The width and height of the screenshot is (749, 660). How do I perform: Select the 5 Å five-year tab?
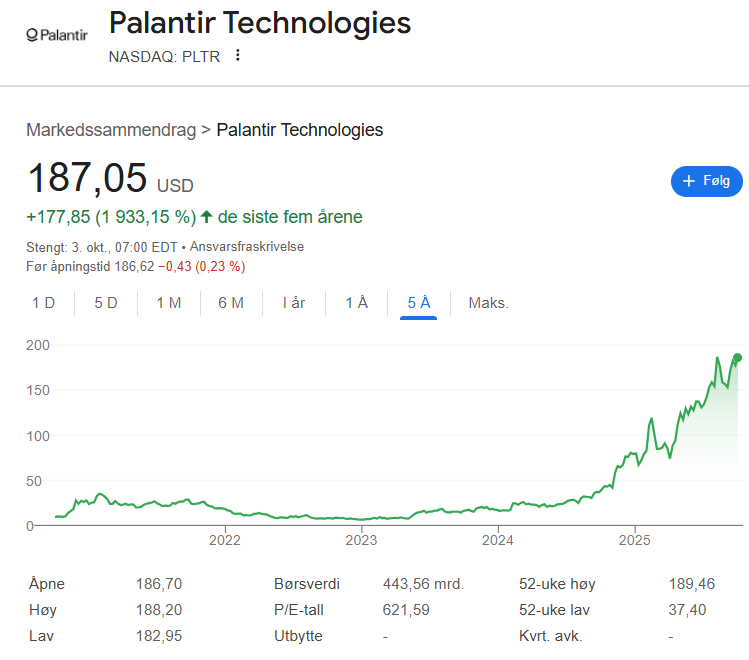coord(419,303)
